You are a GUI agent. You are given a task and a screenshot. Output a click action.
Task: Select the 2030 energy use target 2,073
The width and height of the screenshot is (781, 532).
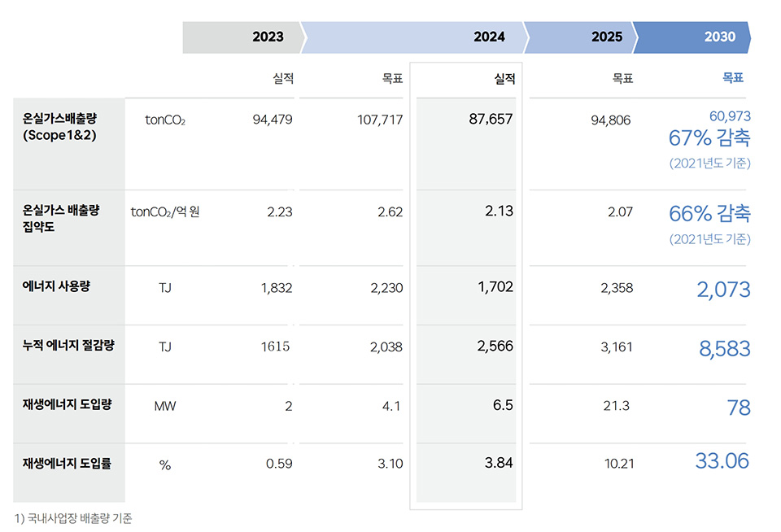click(723, 289)
